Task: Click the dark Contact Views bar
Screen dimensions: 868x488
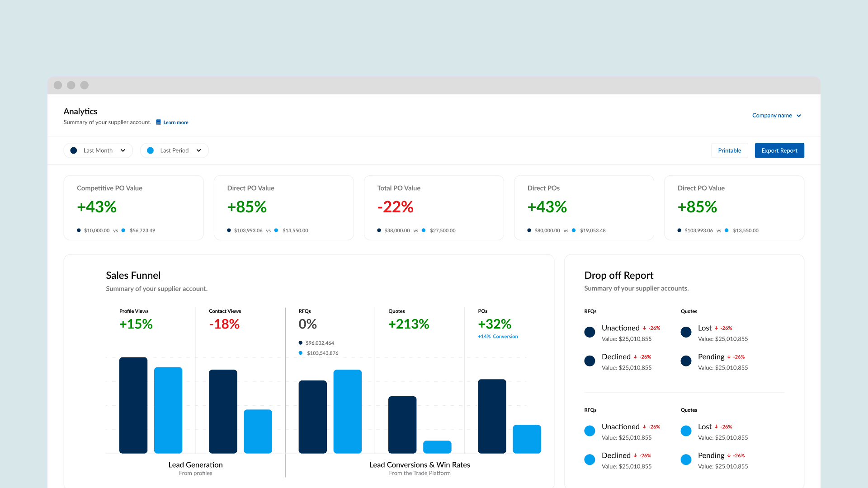Action: [223, 412]
